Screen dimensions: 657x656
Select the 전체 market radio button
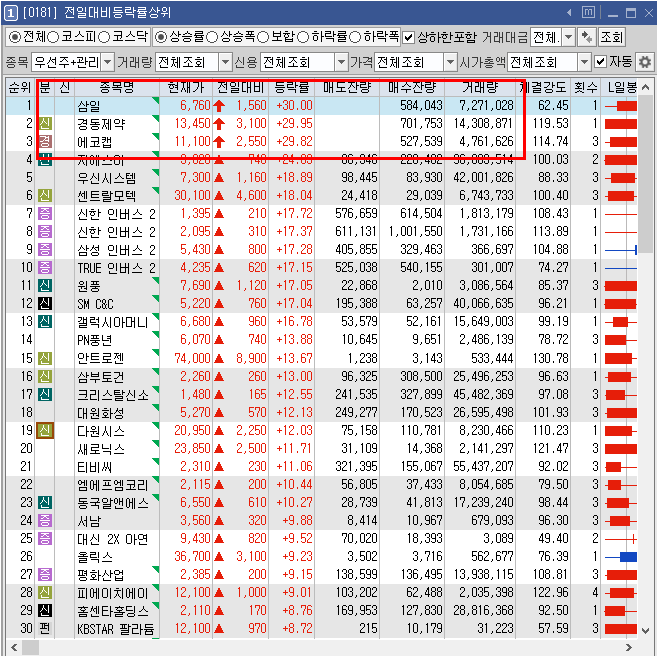pyautogui.click(x=15, y=37)
